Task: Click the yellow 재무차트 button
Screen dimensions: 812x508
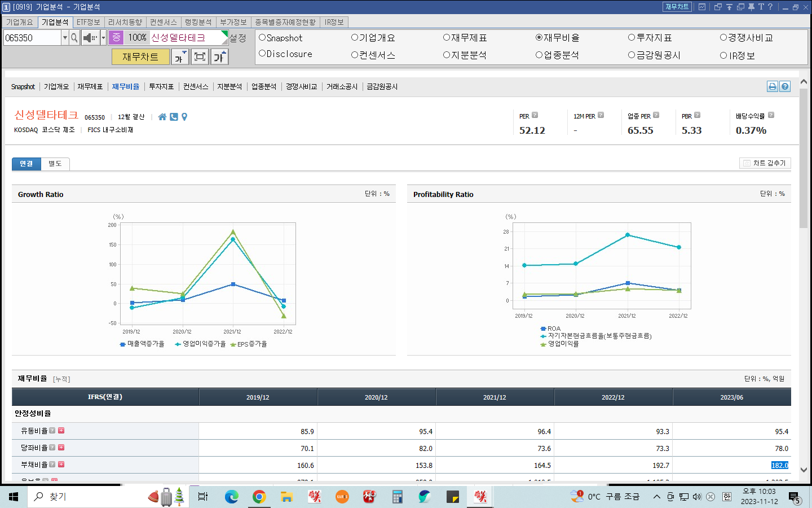Action: click(x=140, y=57)
